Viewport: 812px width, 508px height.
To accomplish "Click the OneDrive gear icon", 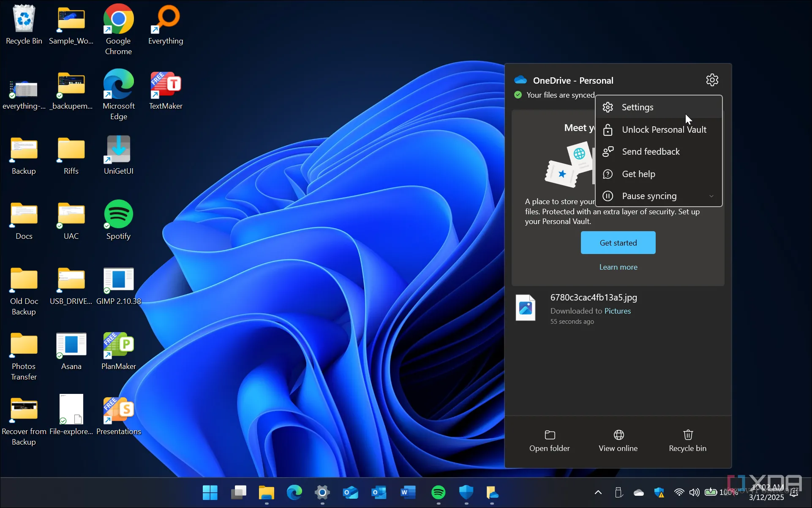I will (712, 80).
